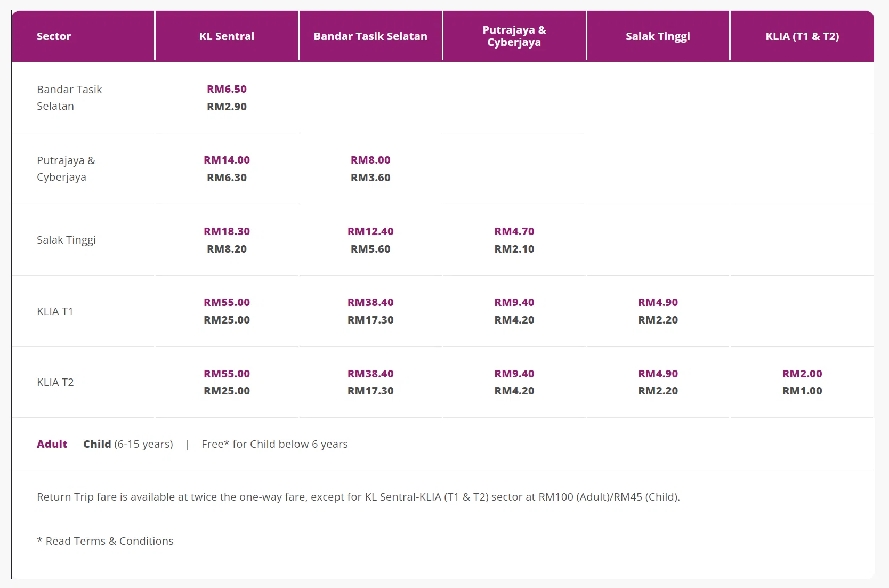Select the RM5.60 child fare
Screen dimensions: 889x588
(370, 249)
